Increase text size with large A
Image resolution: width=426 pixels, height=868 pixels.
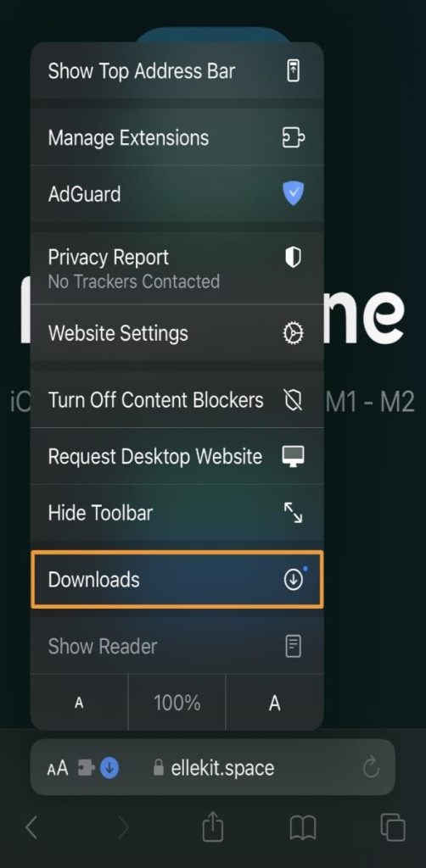pyautogui.click(x=275, y=703)
